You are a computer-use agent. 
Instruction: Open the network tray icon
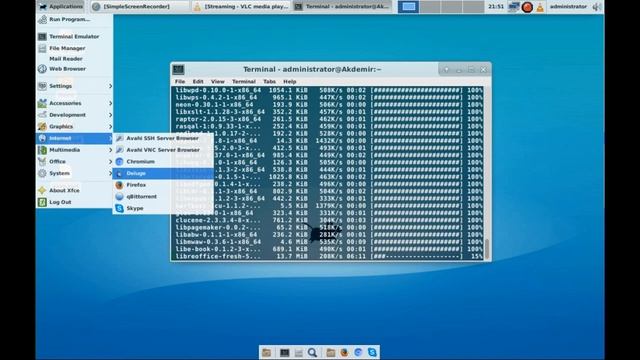(514, 7)
